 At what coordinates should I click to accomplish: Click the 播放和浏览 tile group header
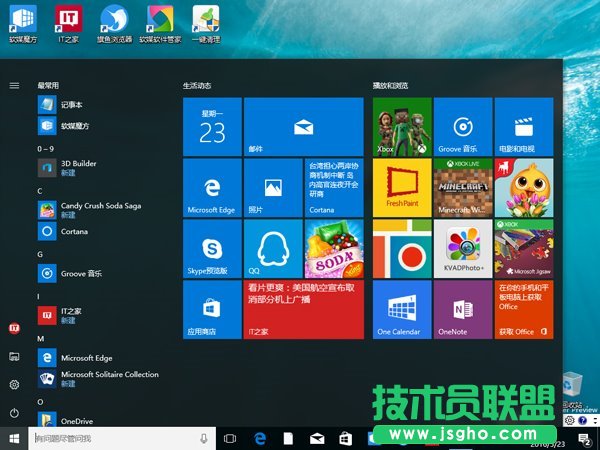point(391,85)
